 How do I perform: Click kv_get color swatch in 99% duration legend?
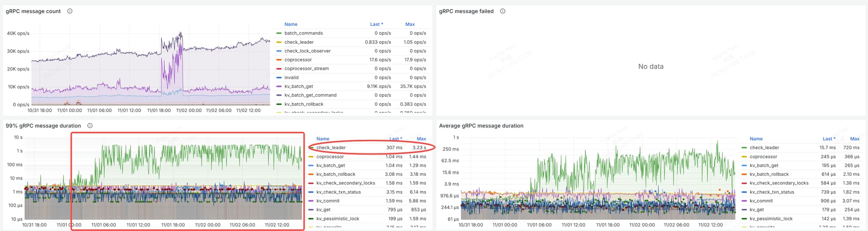pos(311,210)
